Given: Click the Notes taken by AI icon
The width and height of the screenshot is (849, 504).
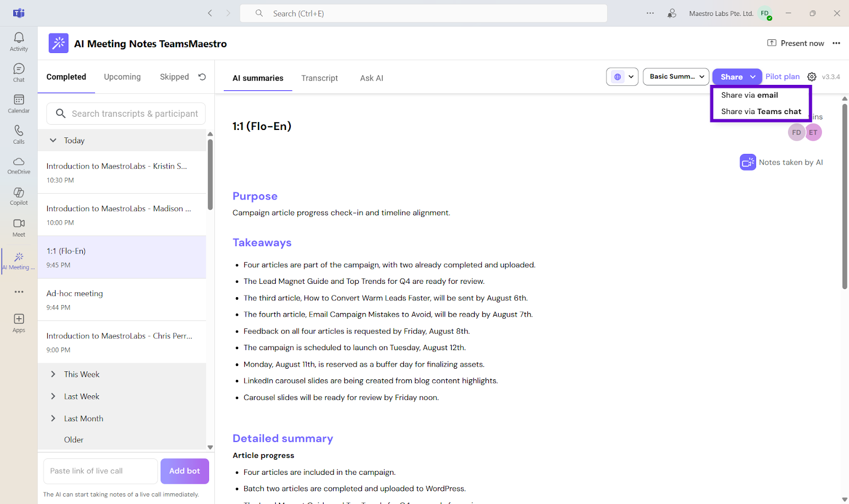Looking at the screenshot, I should pyautogui.click(x=748, y=162).
